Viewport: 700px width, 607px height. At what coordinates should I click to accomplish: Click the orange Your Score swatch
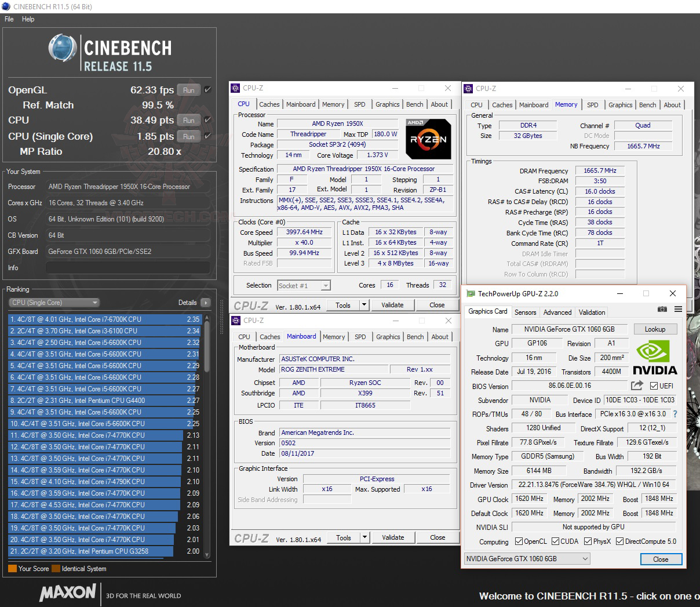point(12,569)
